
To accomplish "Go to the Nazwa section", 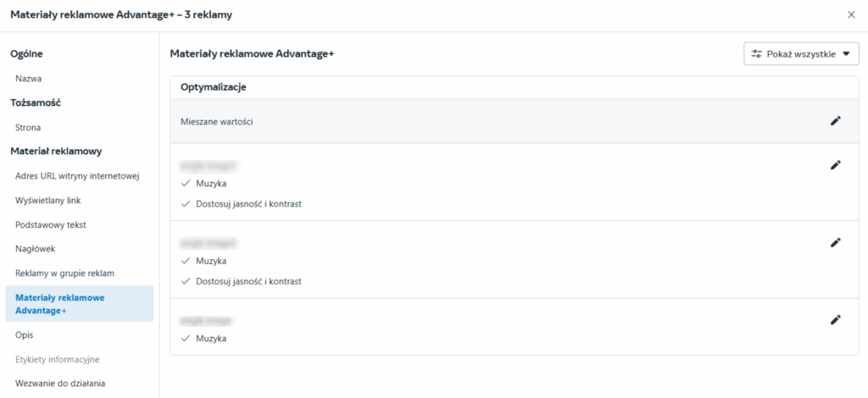I will coord(29,78).
